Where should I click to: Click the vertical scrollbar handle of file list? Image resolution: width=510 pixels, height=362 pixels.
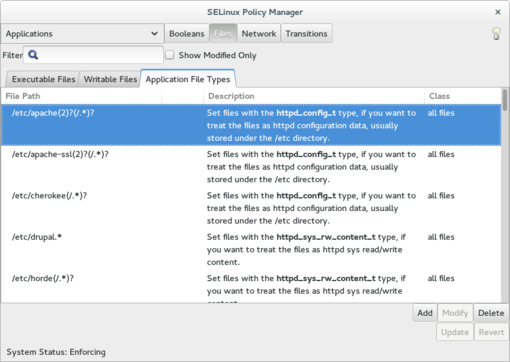[505, 100]
